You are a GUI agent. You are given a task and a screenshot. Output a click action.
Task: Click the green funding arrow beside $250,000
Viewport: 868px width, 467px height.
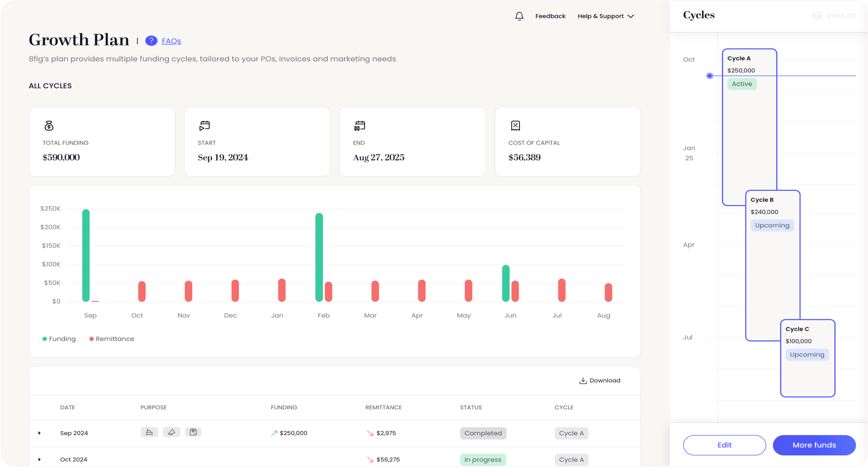coord(274,433)
